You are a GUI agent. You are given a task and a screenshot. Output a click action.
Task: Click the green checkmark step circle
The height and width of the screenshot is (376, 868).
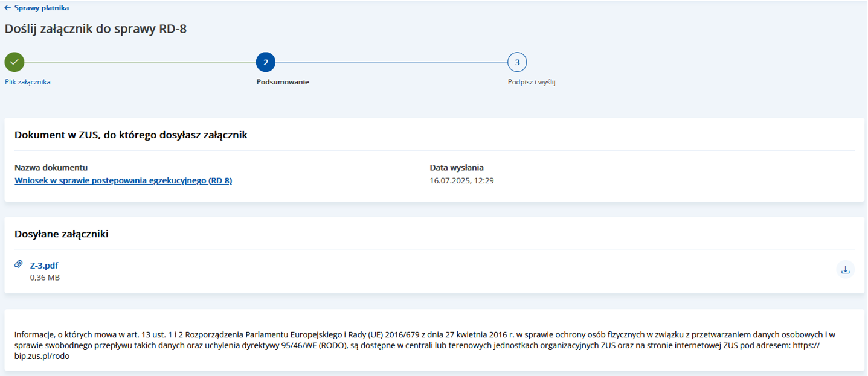[14, 62]
